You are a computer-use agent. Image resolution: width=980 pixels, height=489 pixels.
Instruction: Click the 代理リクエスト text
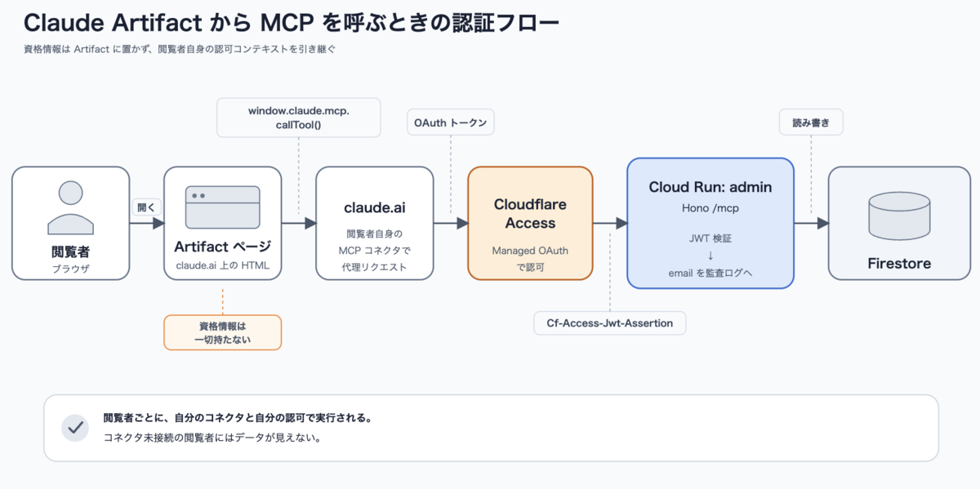(x=375, y=267)
